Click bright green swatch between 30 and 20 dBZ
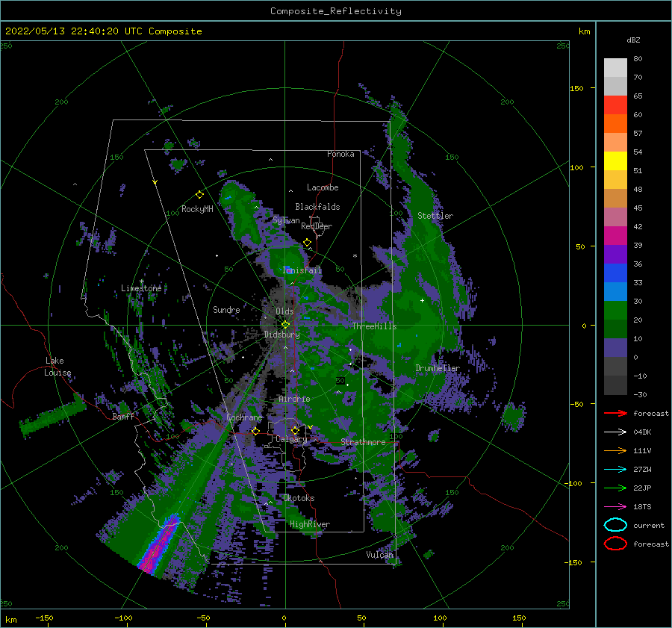Viewport: 672px width, 628px height. [x=615, y=311]
